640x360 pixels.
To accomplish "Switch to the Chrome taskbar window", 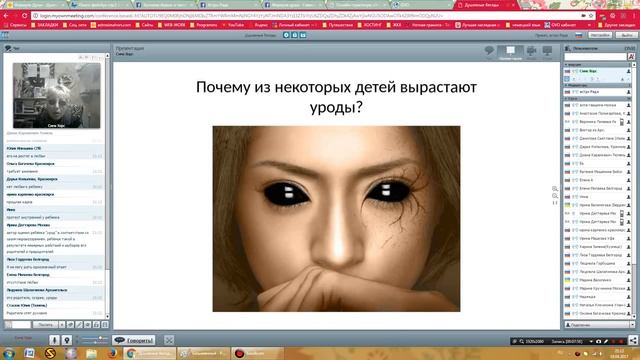I will pyautogui.click(x=150, y=353).
